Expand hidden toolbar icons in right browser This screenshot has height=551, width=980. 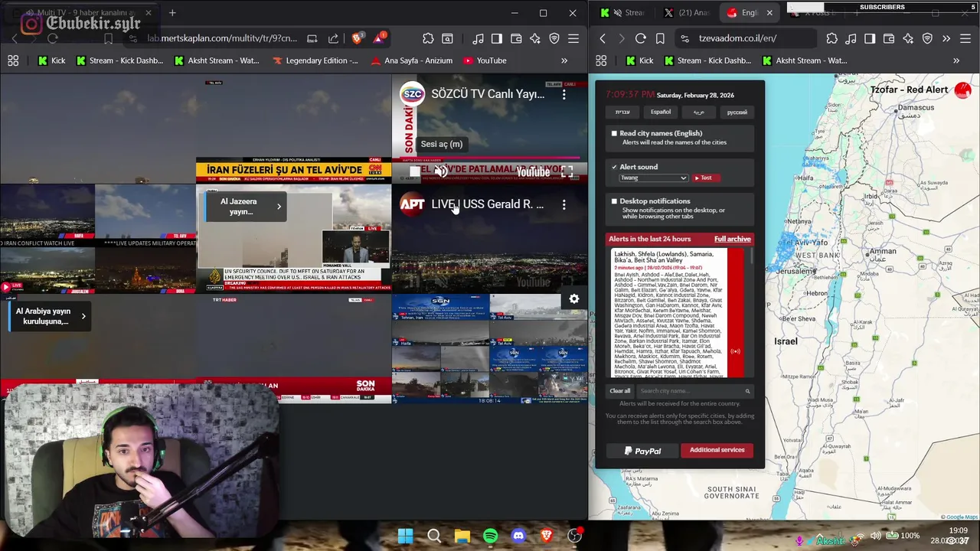click(946, 38)
